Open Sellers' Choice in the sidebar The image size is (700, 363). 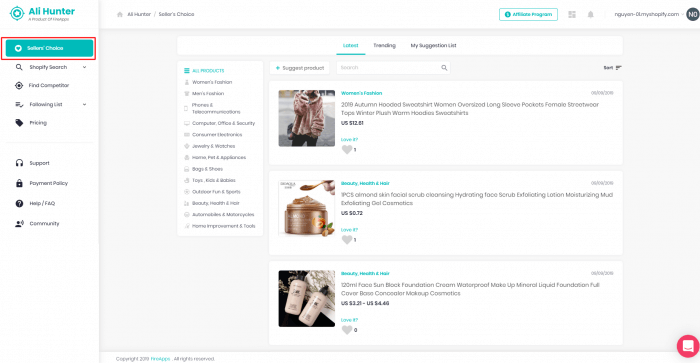pyautogui.click(x=49, y=48)
